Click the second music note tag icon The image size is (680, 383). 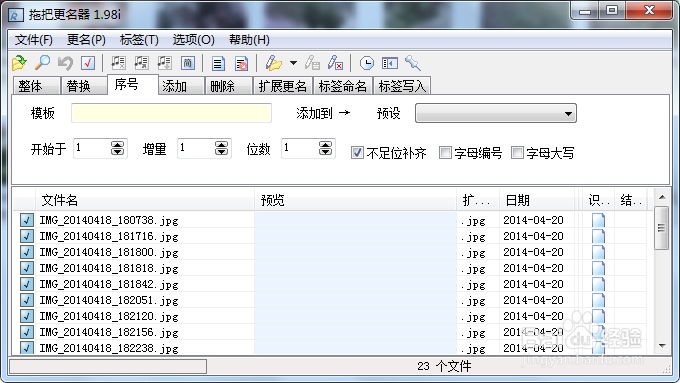point(141,63)
